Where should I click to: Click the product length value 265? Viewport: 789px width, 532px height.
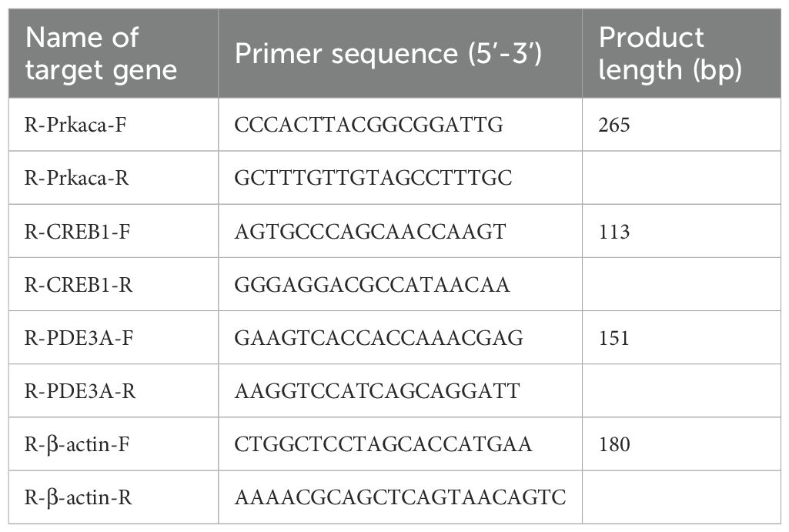click(614, 125)
